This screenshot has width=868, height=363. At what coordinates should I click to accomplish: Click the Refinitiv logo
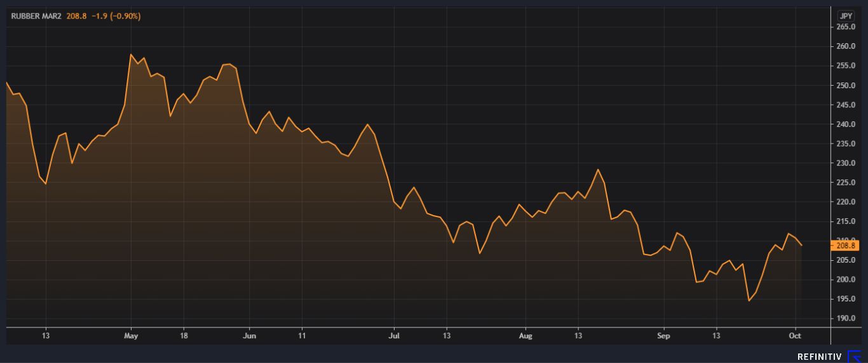coord(829,357)
